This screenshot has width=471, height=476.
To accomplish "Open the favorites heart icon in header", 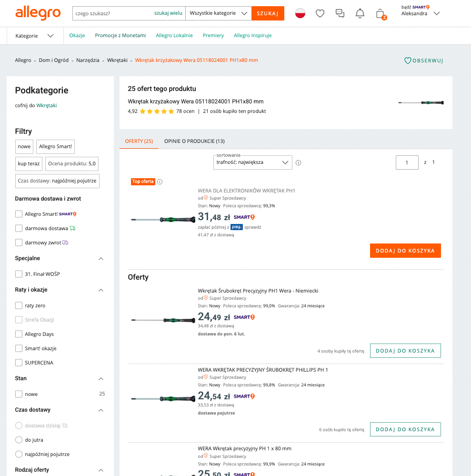I will (320, 13).
